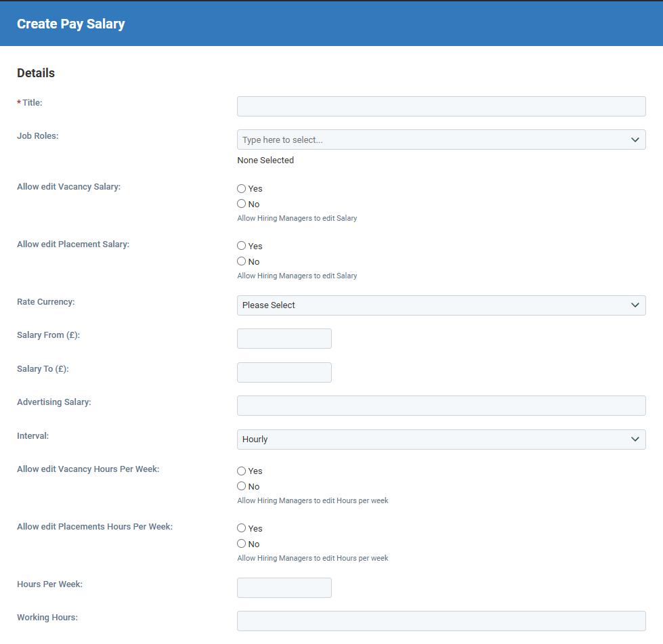
Task: Pick No for Placements Hours Per Week
Action: click(242, 544)
